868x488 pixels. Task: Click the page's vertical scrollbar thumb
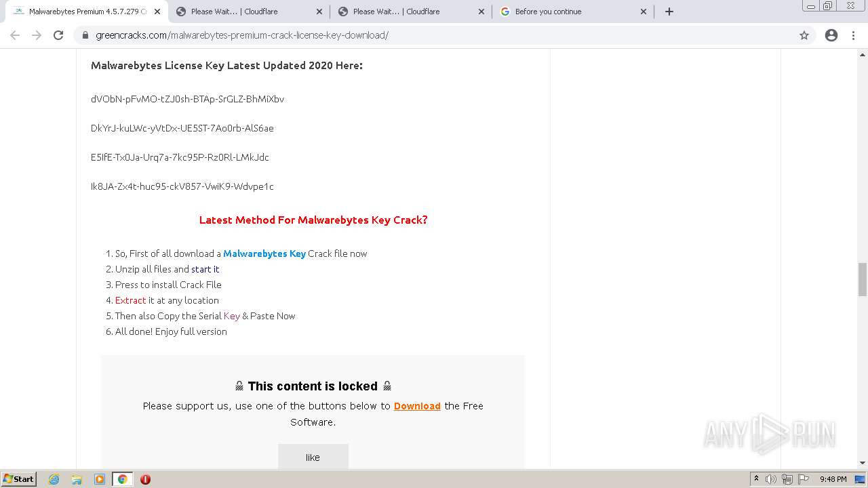click(x=862, y=279)
